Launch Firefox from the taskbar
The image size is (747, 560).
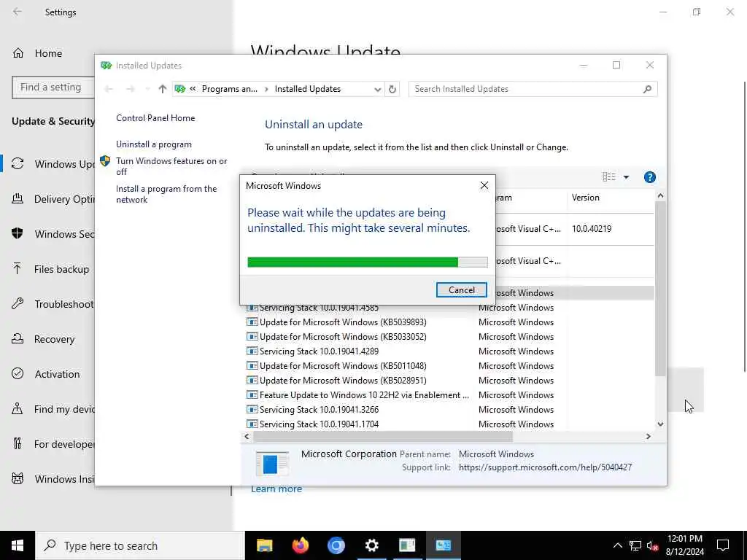[300, 545]
